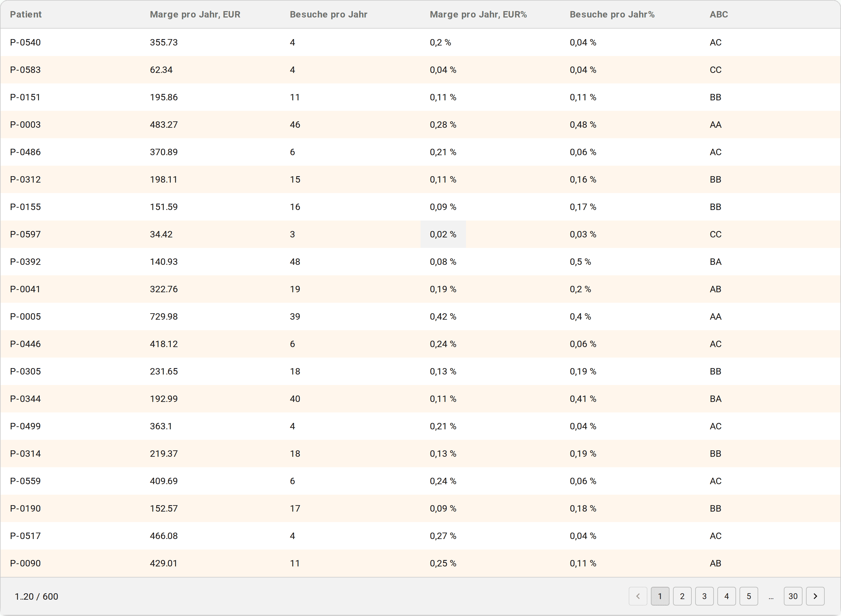The width and height of the screenshot is (841, 616).
Task: Select patient P-0583 cell
Action: 25,70
